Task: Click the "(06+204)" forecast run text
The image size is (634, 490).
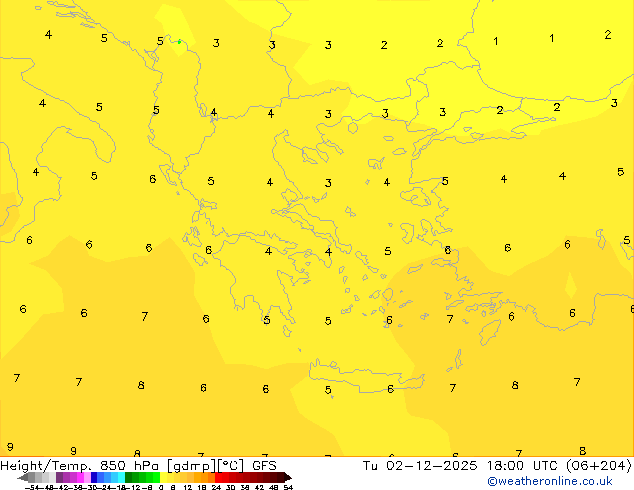Action: pyautogui.click(x=599, y=466)
